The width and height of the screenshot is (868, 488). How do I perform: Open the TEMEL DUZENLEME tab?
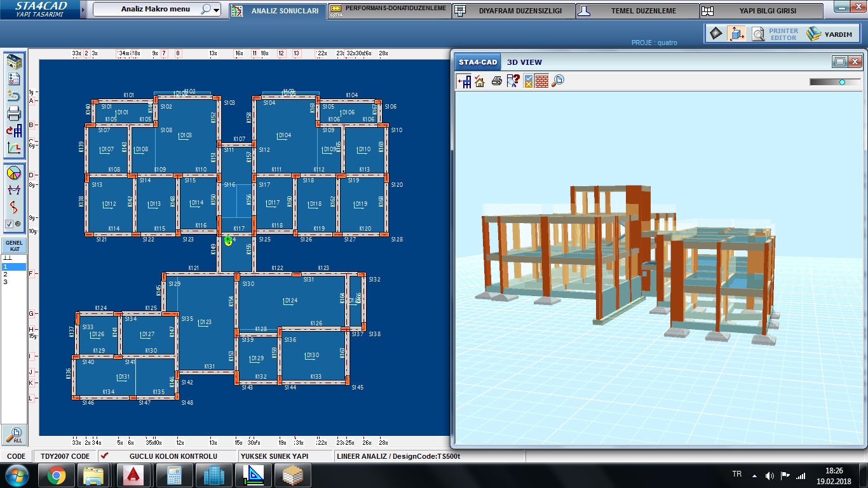click(x=637, y=11)
